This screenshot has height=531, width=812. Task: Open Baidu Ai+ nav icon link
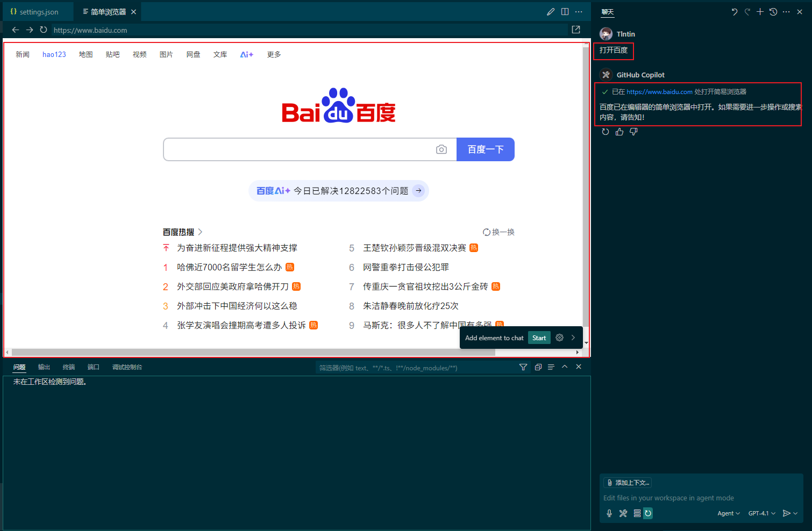pos(247,54)
